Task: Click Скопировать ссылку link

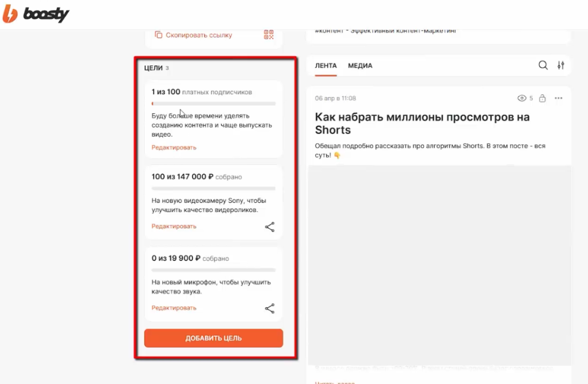Action: [x=199, y=35]
